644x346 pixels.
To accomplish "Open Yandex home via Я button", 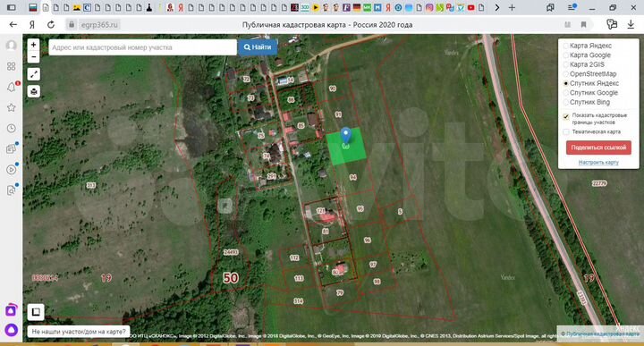I will pyautogui.click(x=32, y=25).
